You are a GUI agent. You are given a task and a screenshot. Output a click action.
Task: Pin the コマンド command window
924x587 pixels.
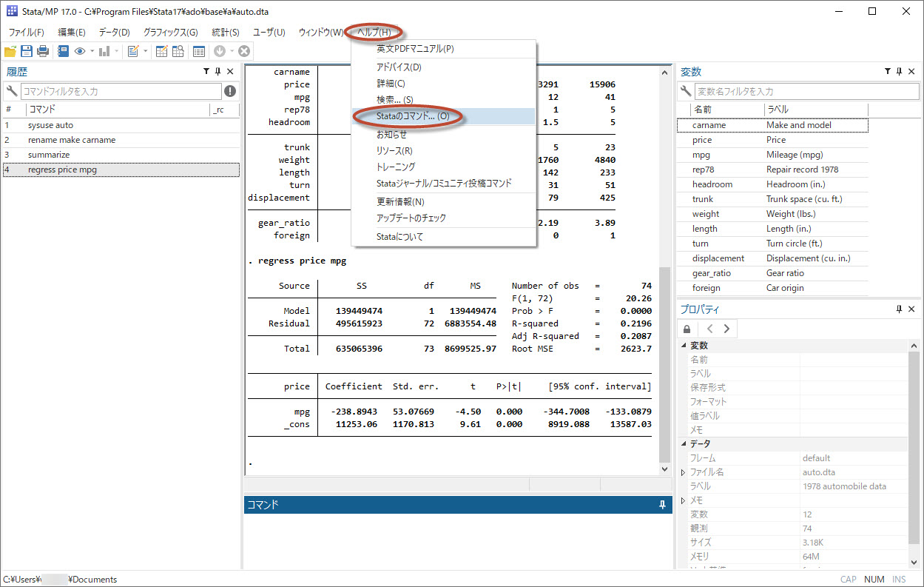pyautogui.click(x=663, y=505)
